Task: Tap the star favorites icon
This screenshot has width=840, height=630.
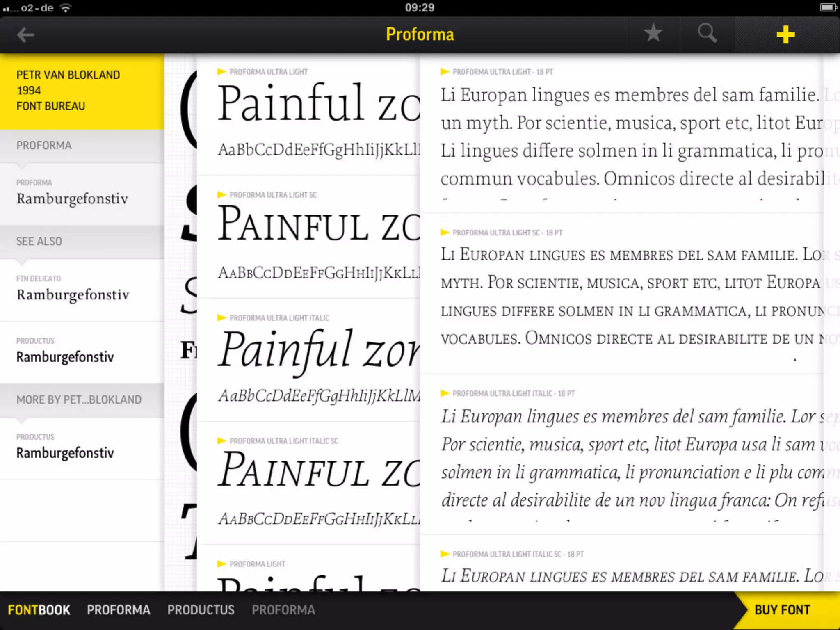Action: [x=653, y=34]
